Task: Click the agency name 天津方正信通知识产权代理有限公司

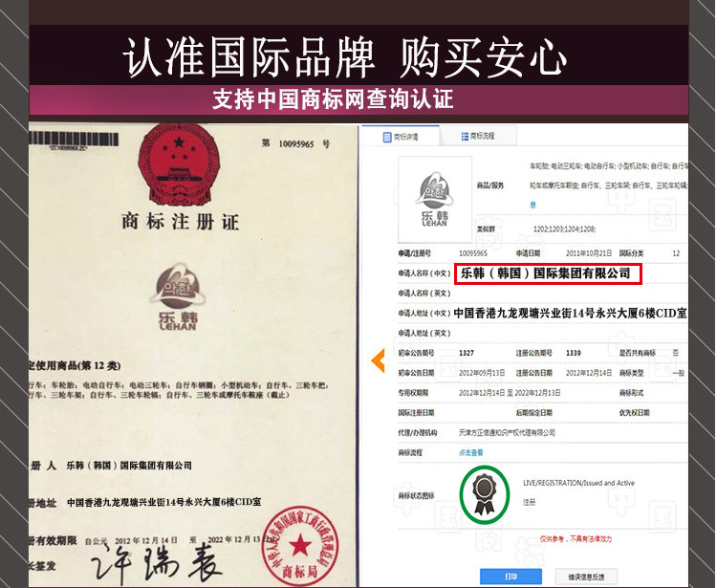Action: 507,432
